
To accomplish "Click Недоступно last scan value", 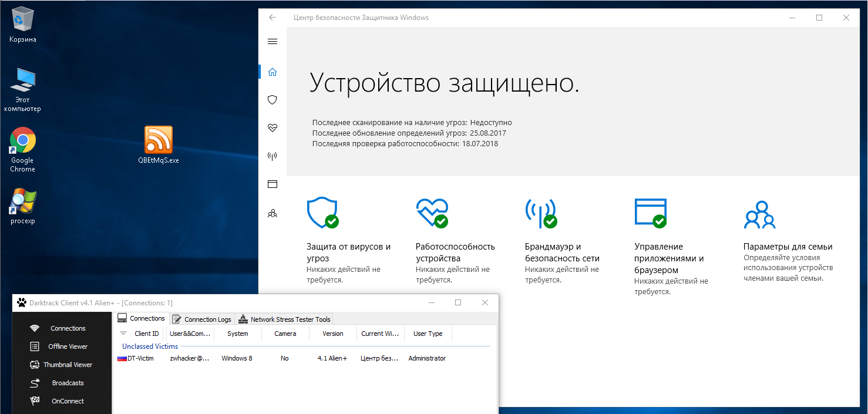I will [x=491, y=123].
